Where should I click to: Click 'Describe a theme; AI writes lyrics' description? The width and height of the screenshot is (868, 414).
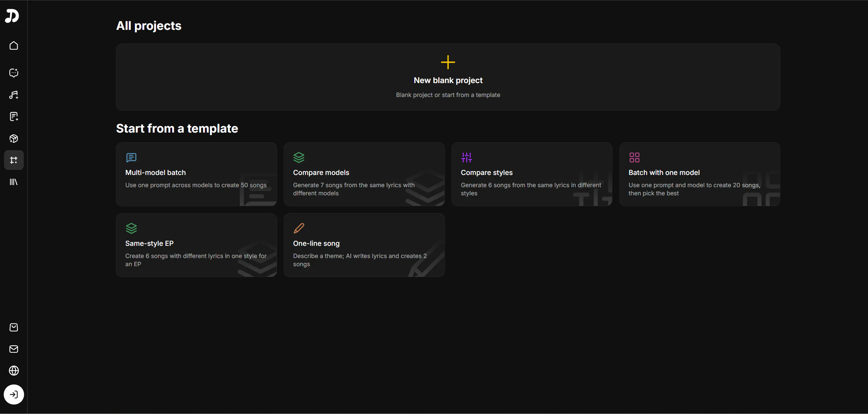pyautogui.click(x=360, y=260)
